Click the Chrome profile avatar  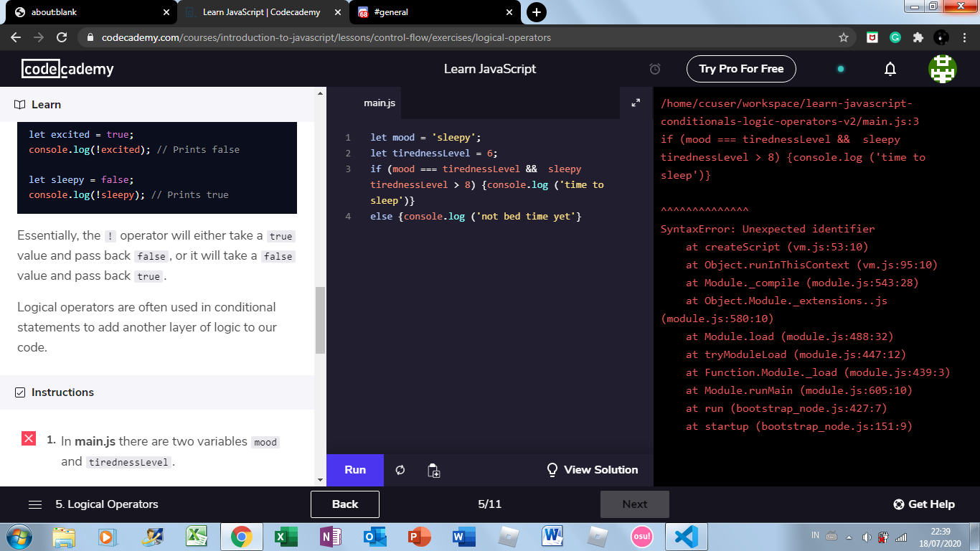[x=941, y=37]
